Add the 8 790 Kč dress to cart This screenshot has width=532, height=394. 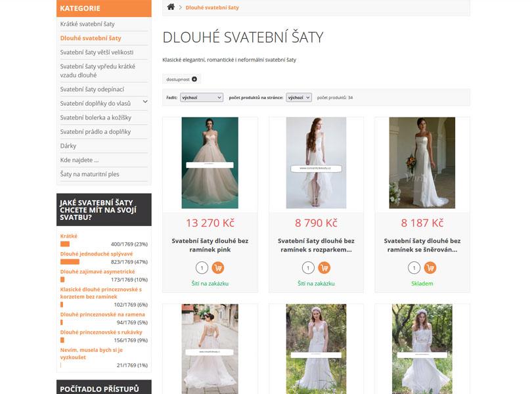pos(324,268)
